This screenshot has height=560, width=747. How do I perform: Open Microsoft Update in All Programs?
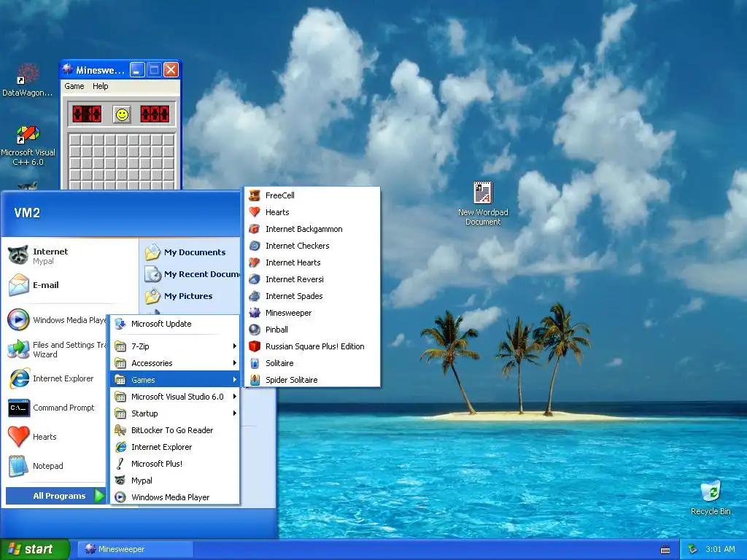tap(175, 324)
